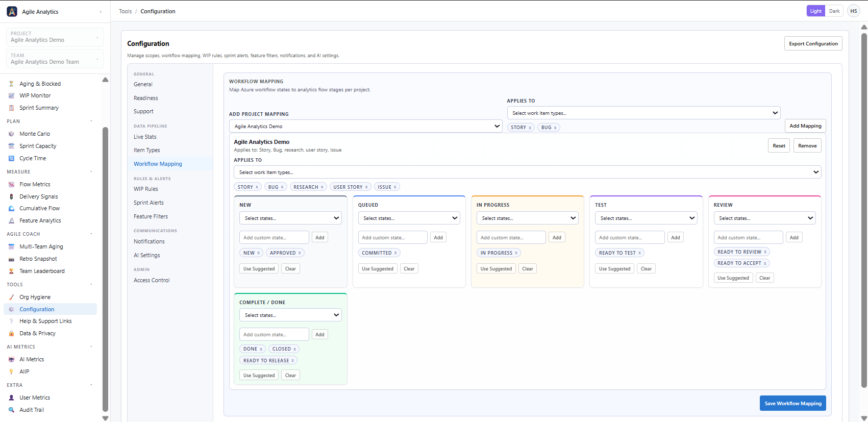868x422 pixels.
Task: Clear states in COMPLETE / DONE stage
Action: click(290, 376)
